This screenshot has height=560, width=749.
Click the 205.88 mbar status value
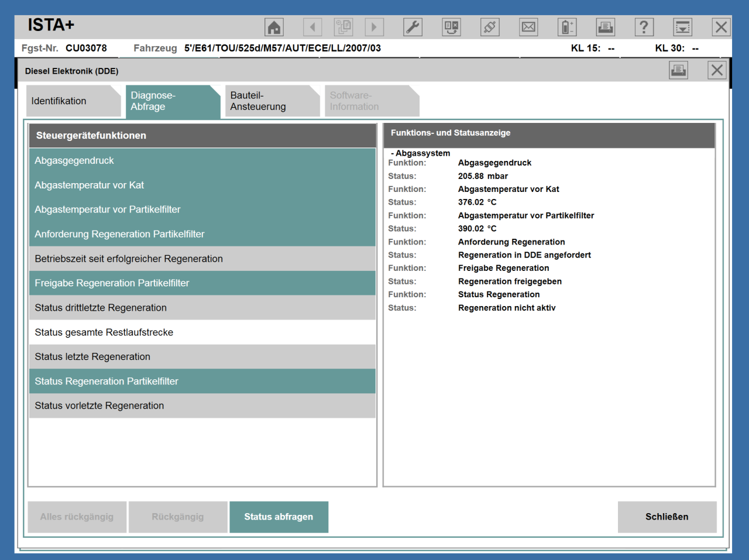[x=483, y=176]
